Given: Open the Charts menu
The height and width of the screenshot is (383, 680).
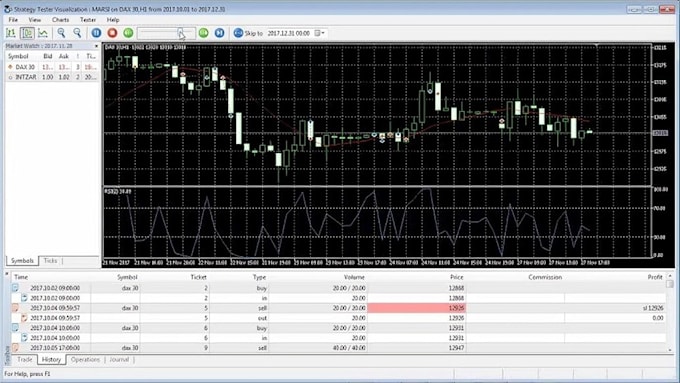Looking at the screenshot, I should pyautogui.click(x=60, y=20).
